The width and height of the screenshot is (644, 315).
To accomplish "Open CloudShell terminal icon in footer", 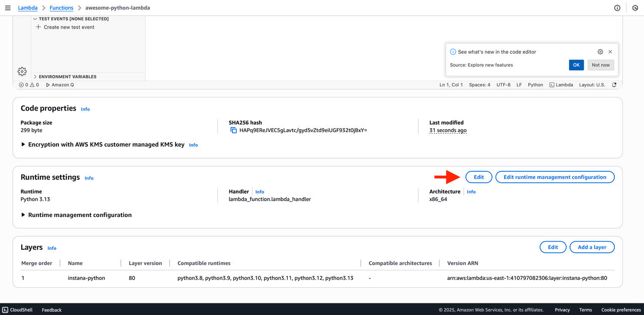I will pyautogui.click(x=5, y=310).
